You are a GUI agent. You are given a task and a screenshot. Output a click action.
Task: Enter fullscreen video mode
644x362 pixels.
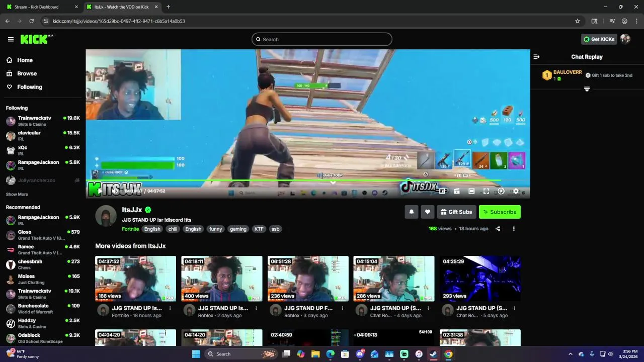pos(486,191)
